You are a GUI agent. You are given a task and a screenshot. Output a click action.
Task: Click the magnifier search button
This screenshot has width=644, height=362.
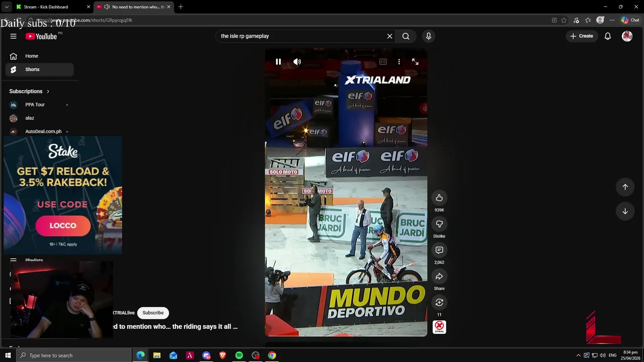pos(406,36)
